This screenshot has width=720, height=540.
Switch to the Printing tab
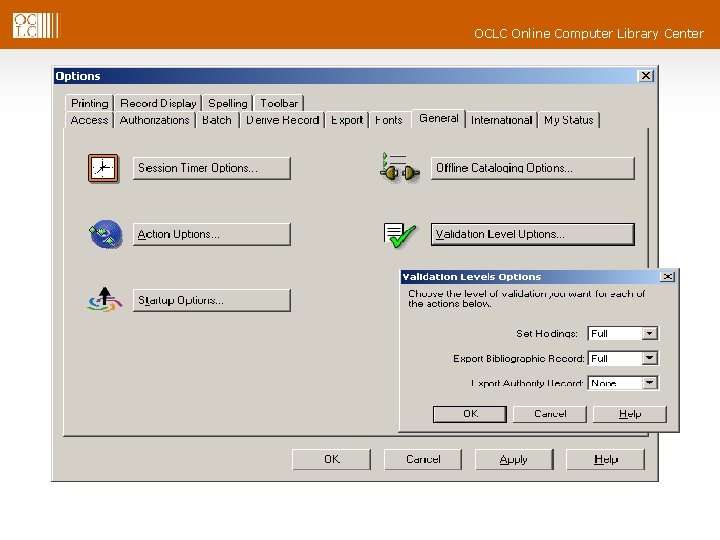click(x=90, y=103)
